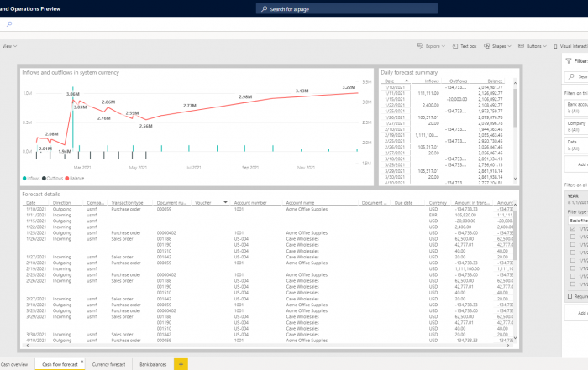The image size is (588, 370).
Task: Click the Daily forecast summary scroll-up arrow
Action: 515,83
